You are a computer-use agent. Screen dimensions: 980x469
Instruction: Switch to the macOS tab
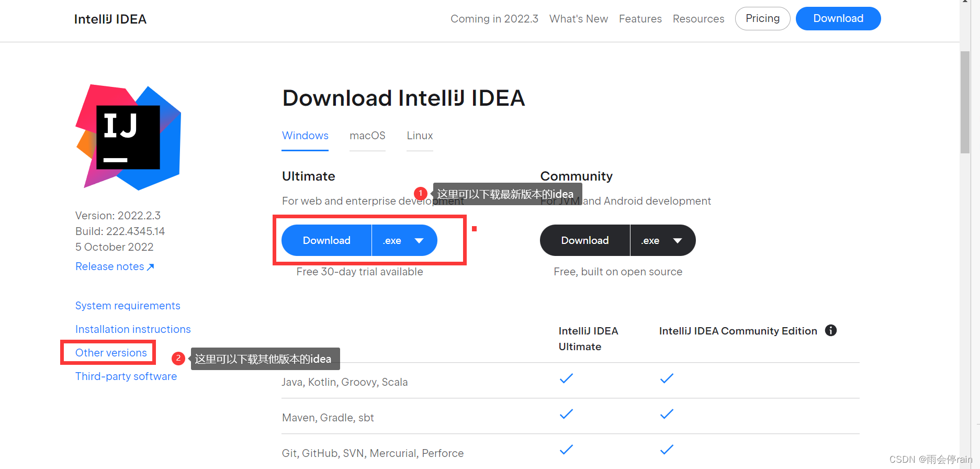tap(367, 136)
